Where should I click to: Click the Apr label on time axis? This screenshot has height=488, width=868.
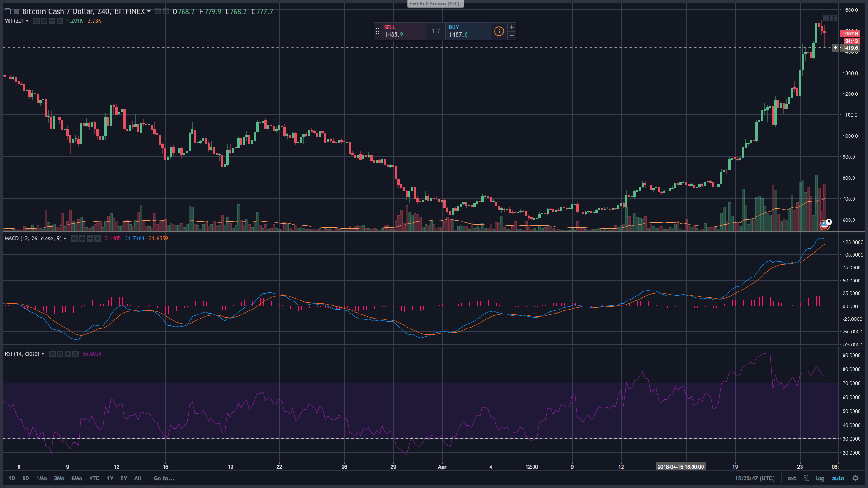(442, 467)
